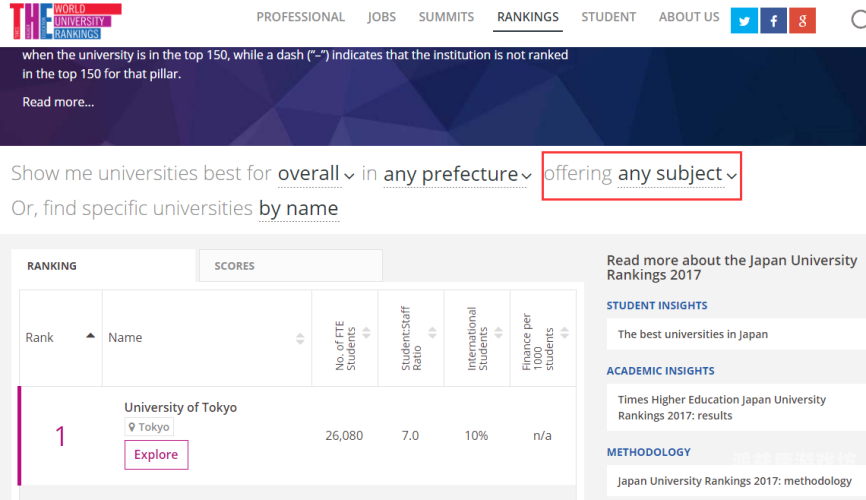This screenshot has width=866, height=500.
Task: Sort by No. of FTE Students arrows
Action: pyautogui.click(x=366, y=333)
